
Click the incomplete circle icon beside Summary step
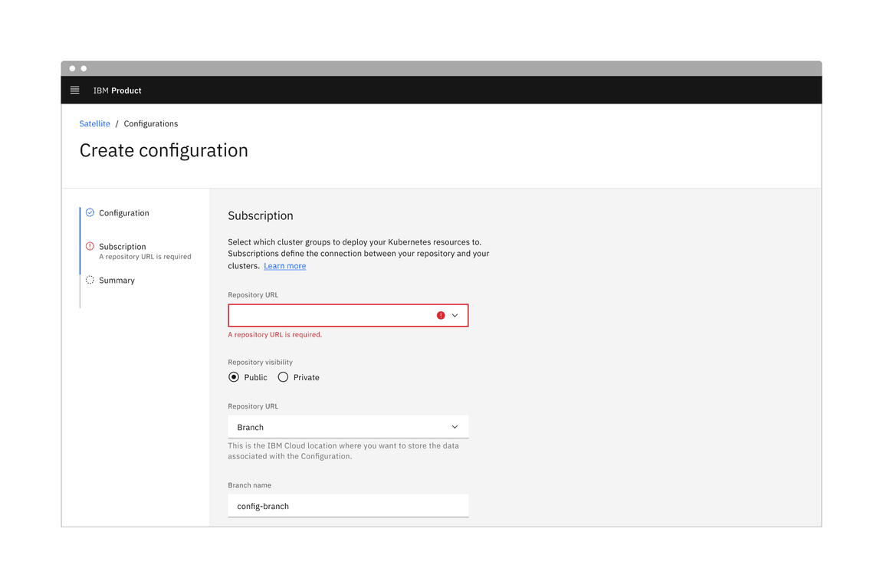coord(89,280)
